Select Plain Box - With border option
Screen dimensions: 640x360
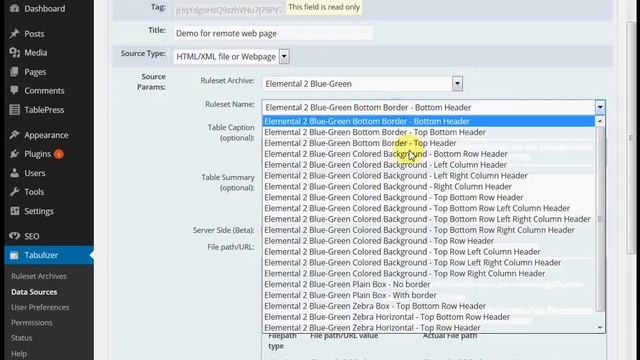[x=429, y=295]
